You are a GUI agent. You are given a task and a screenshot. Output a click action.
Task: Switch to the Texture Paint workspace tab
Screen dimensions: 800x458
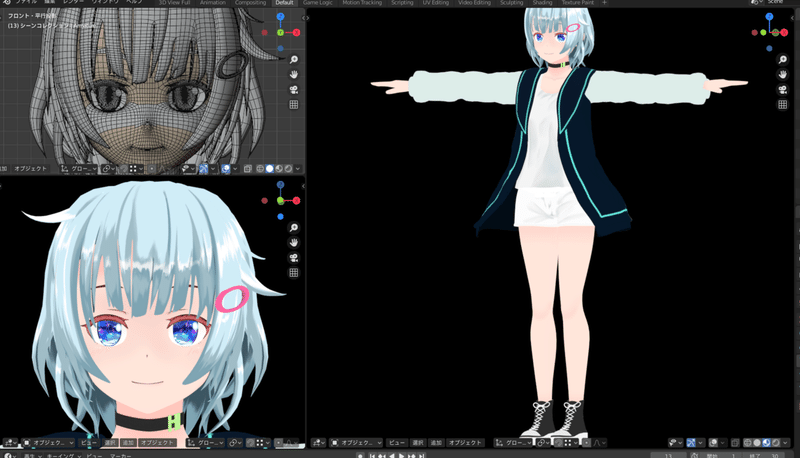(578, 3)
